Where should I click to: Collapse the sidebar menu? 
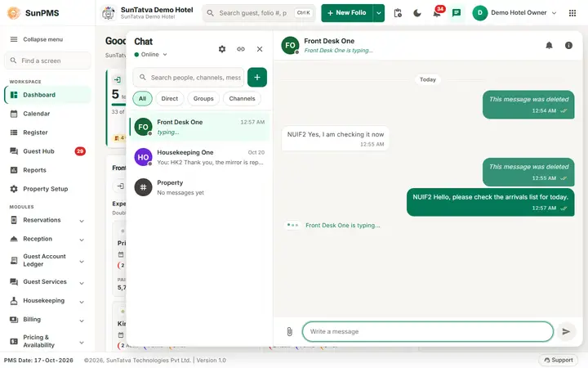[37, 39]
